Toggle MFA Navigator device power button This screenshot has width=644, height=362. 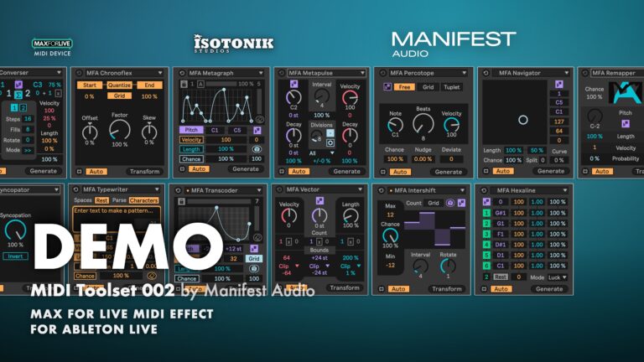(x=486, y=73)
